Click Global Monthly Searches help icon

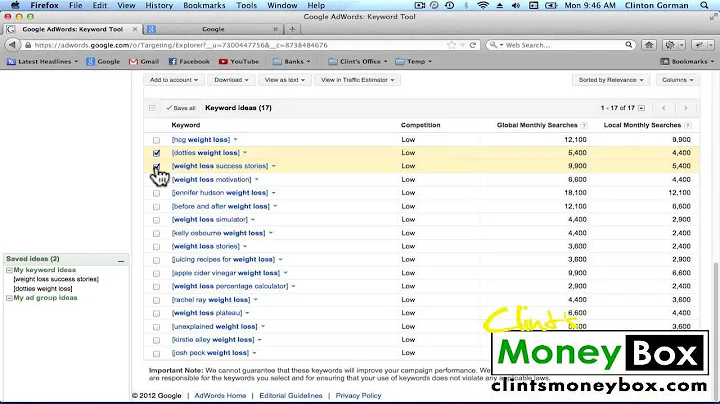point(584,125)
